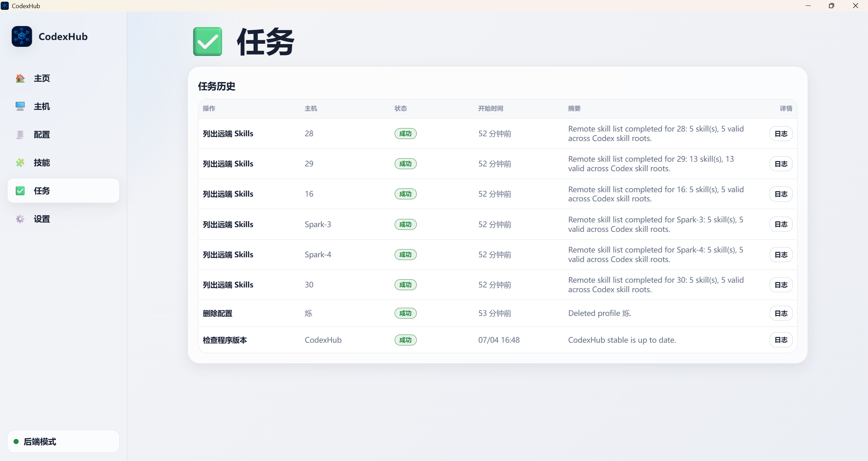
Task: View log for Spark-3 skill list task
Action: [781, 224]
